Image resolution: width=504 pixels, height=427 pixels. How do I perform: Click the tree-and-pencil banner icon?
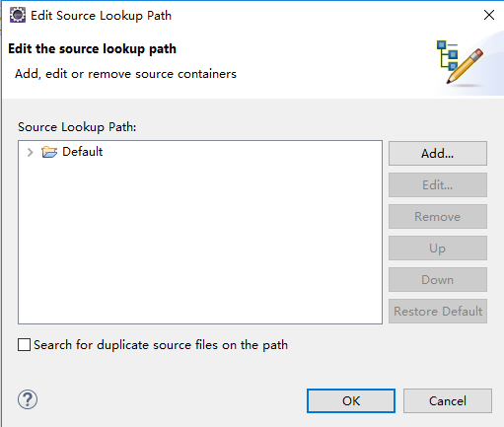[x=461, y=62]
